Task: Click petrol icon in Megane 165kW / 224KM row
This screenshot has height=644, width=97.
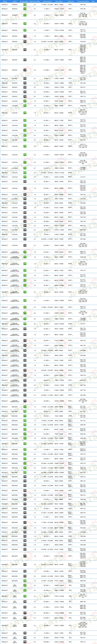Action: (x=25, y=468)
